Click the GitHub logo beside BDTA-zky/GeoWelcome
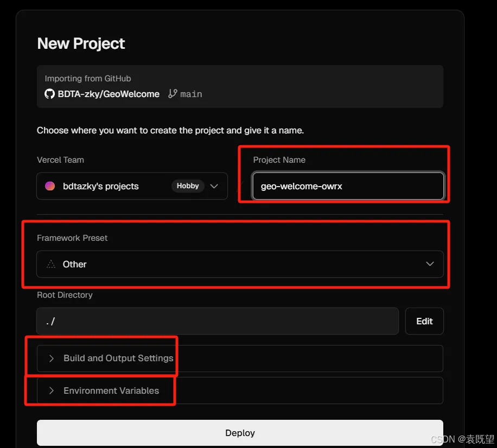This screenshot has width=497, height=448. point(49,94)
